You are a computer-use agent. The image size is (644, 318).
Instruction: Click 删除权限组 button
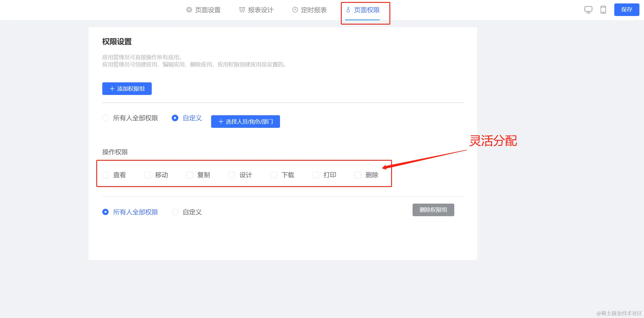point(433,210)
